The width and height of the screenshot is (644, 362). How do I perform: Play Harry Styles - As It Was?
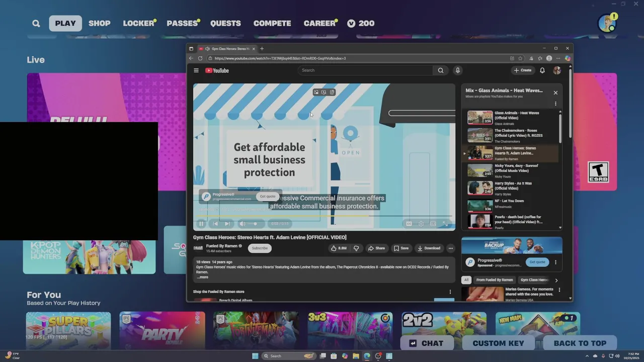point(510,188)
